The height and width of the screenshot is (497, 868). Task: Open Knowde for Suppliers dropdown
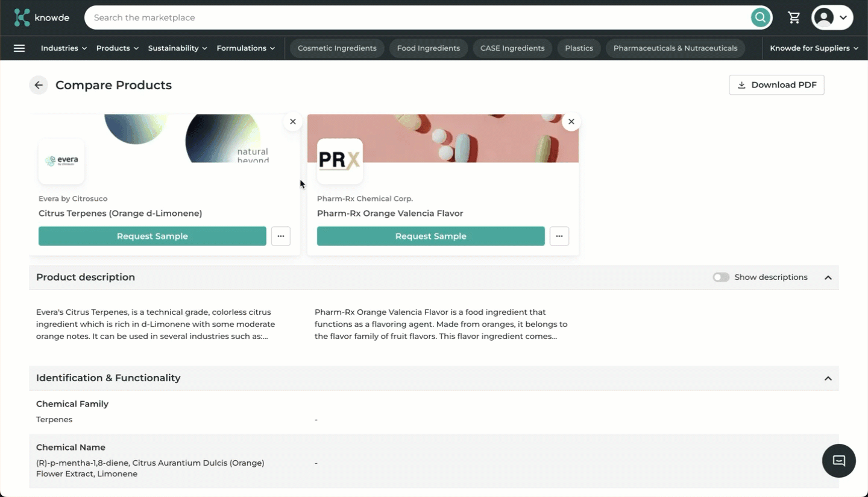coord(814,48)
